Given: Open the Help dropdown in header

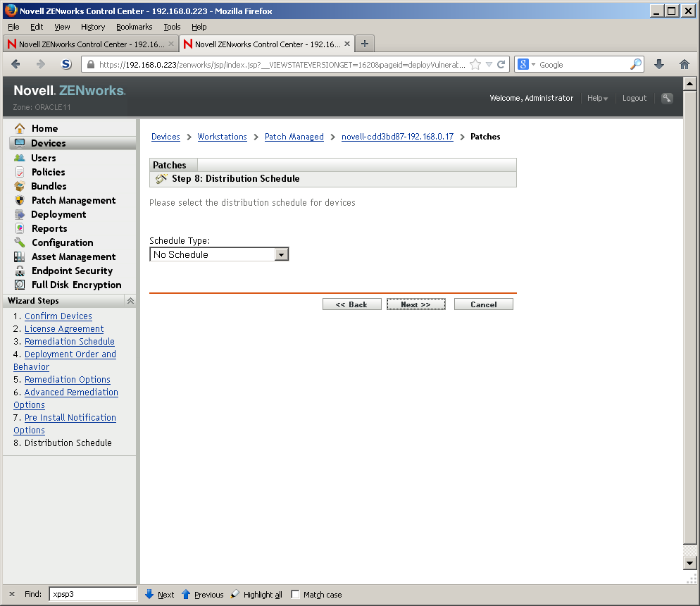Looking at the screenshot, I should click(x=597, y=98).
